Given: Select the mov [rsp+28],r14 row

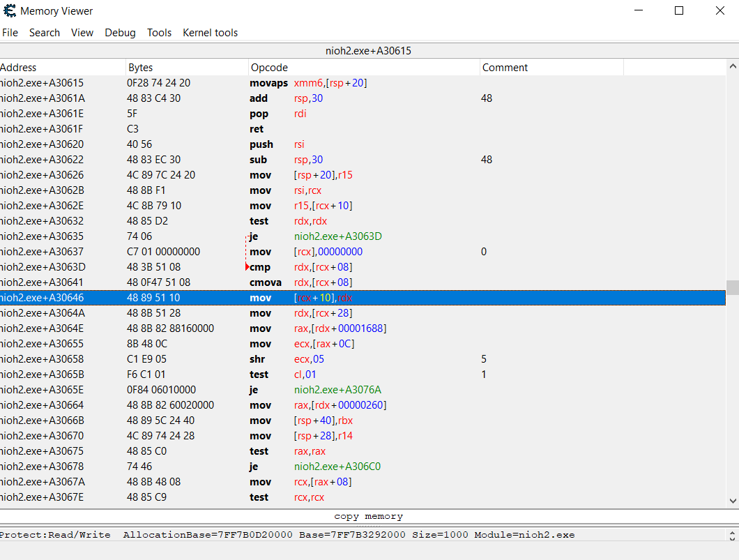Looking at the screenshot, I should pos(363,436).
